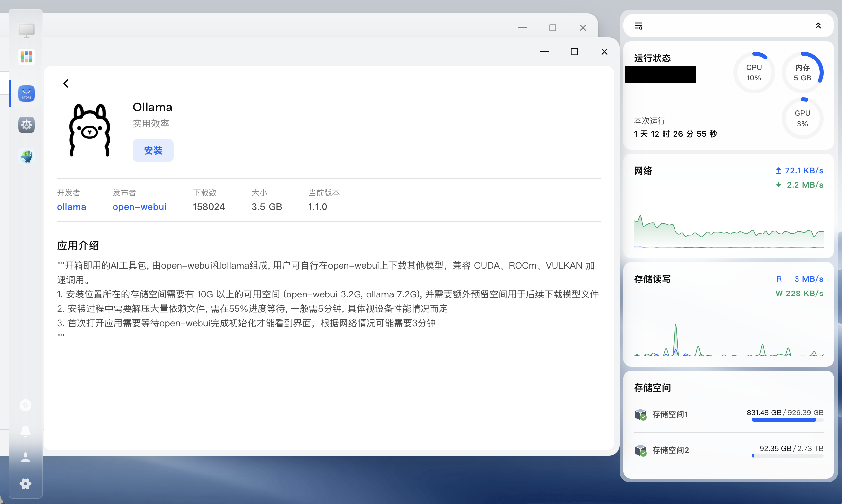Launch the Docker whale app from the sidebar

point(26,156)
